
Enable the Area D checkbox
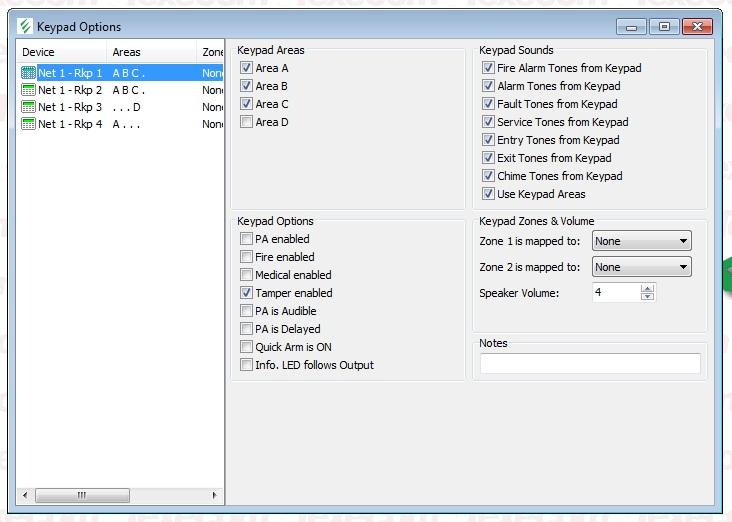tap(246, 122)
